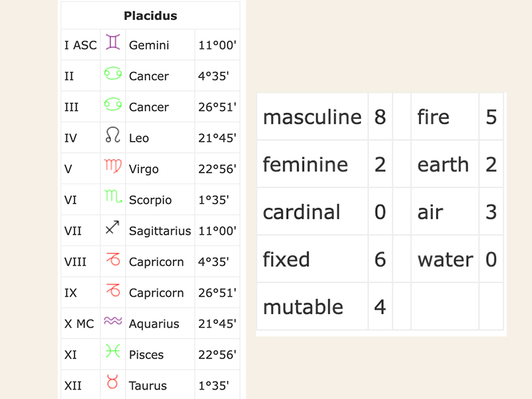Click the mutable modality label
532x399 pixels.
click(x=303, y=307)
